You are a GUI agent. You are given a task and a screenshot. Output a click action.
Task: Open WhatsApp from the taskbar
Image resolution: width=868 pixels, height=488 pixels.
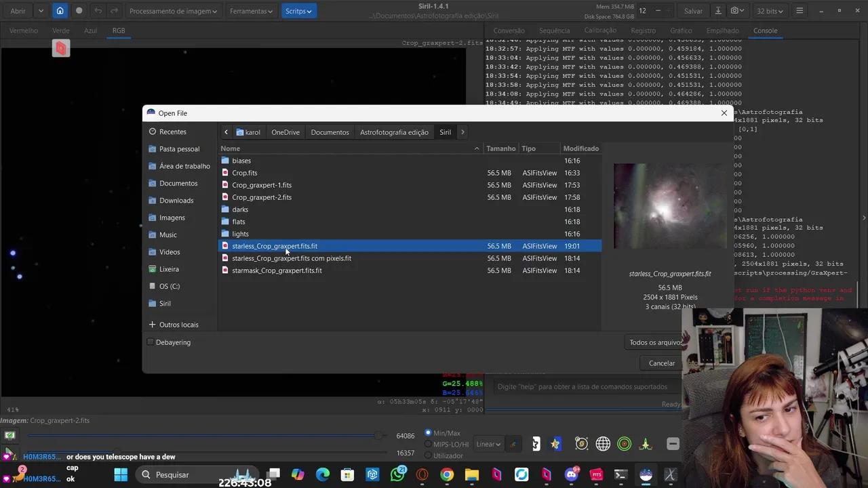coord(397,474)
